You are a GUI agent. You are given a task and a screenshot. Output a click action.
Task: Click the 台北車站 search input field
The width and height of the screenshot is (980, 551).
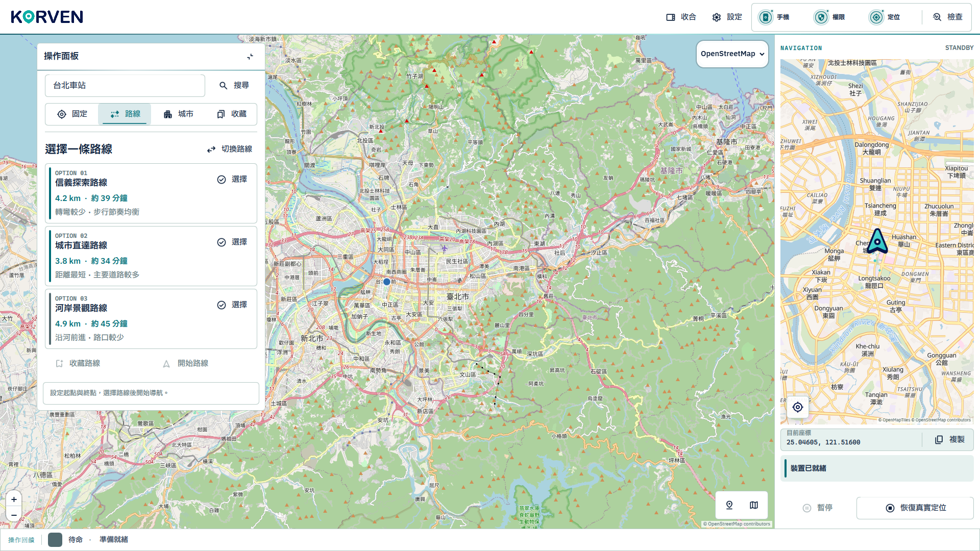coord(125,86)
